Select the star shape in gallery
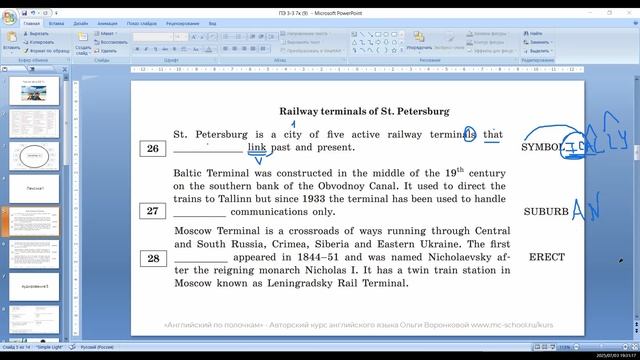The width and height of the screenshot is (640, 360). 394,50
